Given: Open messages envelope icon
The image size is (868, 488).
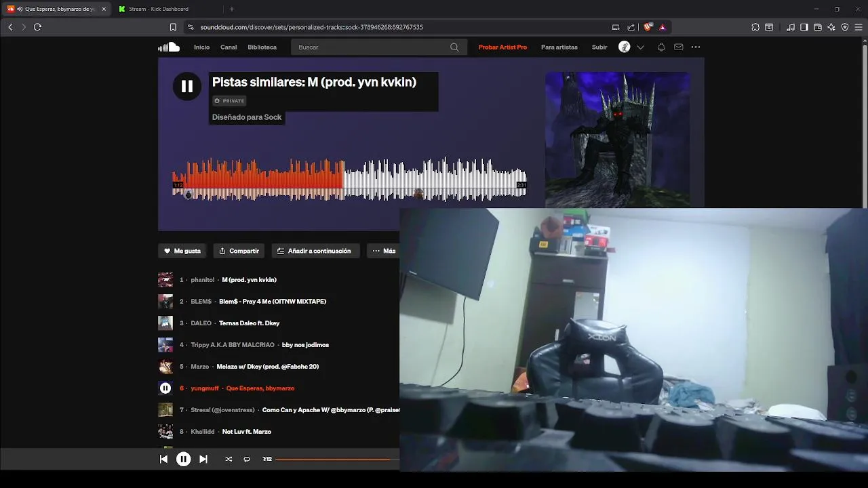Looking at the screenshot, I should [678, 47].
